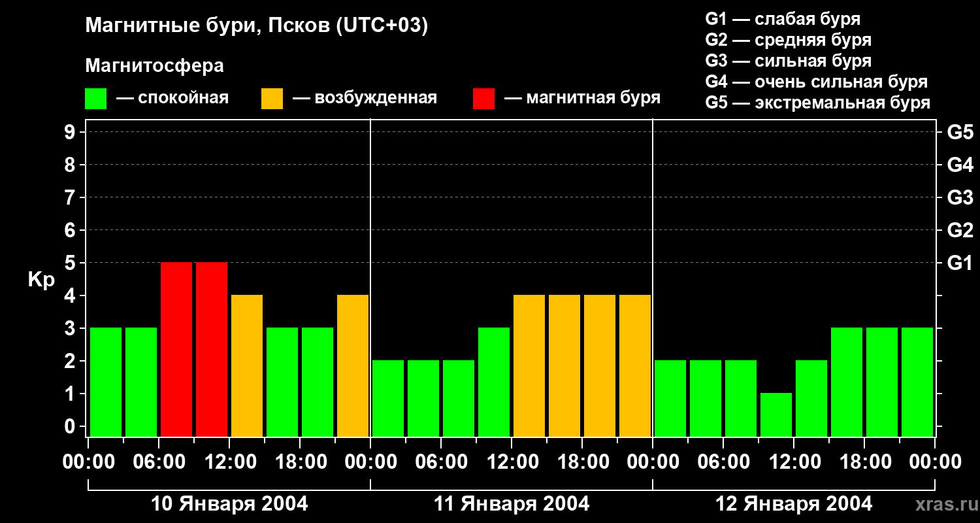This screenshot has width=980, height=523.
Task: Select the G5 label on right axis
Action: pos(960,132)
